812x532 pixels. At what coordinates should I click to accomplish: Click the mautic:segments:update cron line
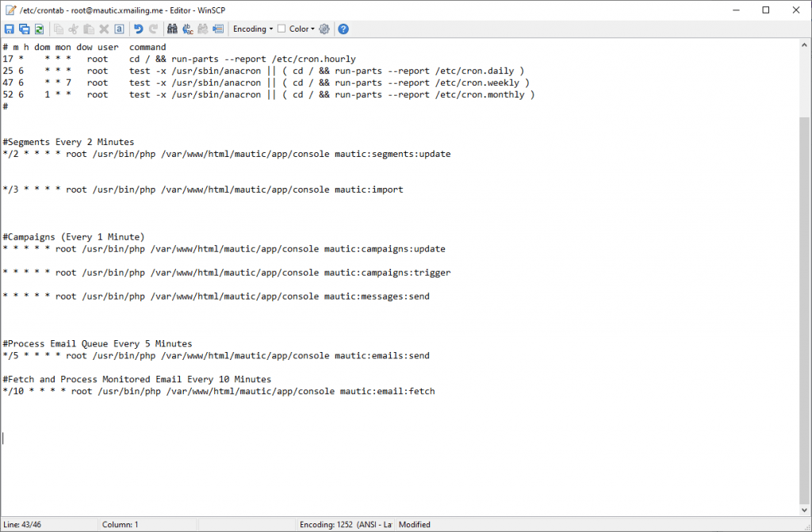[227, 154]
